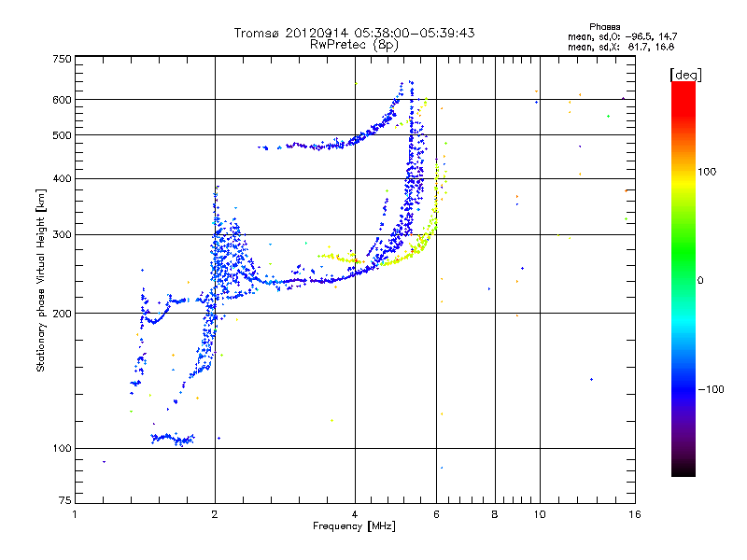Click the y-axis tick label '200'
This screenshot has width=747, height=560.
(x=62, y=314)
